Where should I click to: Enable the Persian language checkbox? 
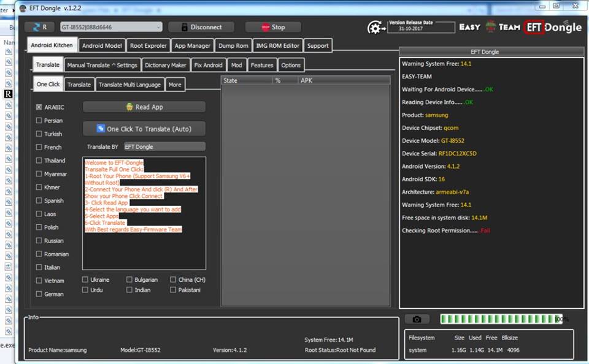click(x=39, y=120)
